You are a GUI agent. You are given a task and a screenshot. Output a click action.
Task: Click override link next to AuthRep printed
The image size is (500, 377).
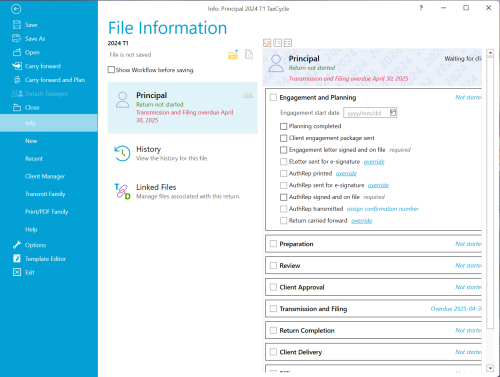coord(346,173)
